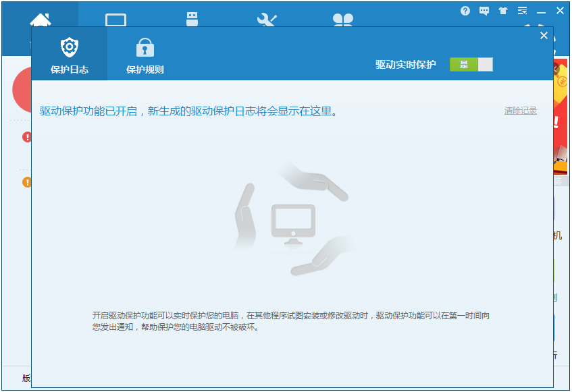The image size is (572, 392).
Task: Close the driver protection dialog
Action: point(544,35)
